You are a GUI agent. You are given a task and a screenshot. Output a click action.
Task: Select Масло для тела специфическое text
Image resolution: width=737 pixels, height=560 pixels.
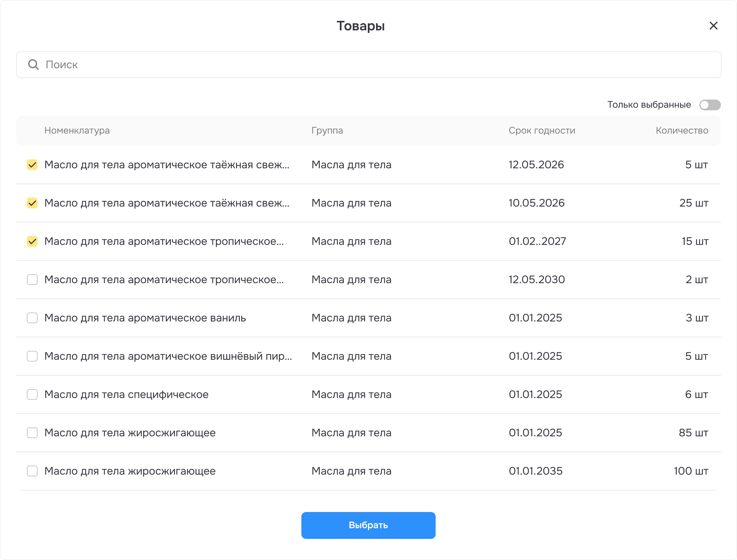tap(127, 395)
